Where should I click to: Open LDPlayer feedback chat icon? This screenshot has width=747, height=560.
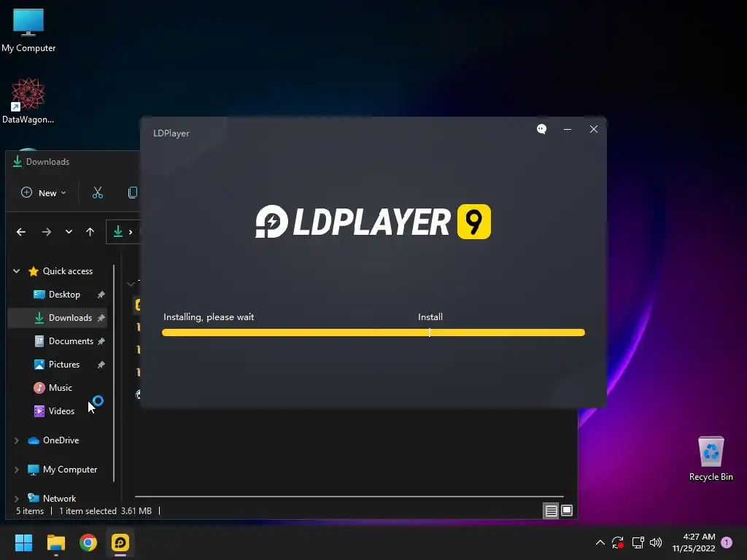click(542, 129)
